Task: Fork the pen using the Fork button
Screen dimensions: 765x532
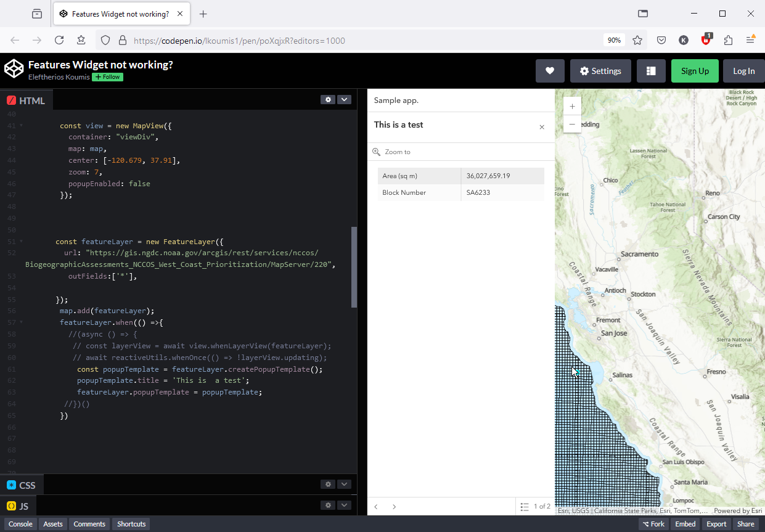Action: (653, 523)
